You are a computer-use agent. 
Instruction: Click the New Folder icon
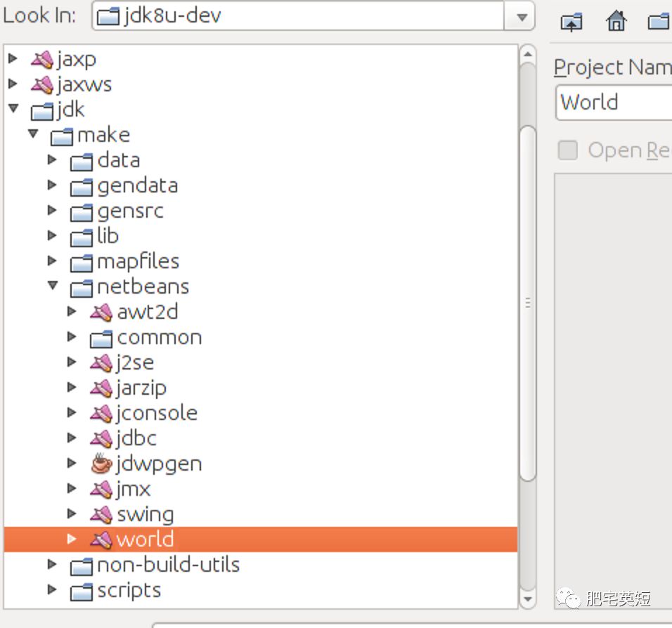point(659,21)
